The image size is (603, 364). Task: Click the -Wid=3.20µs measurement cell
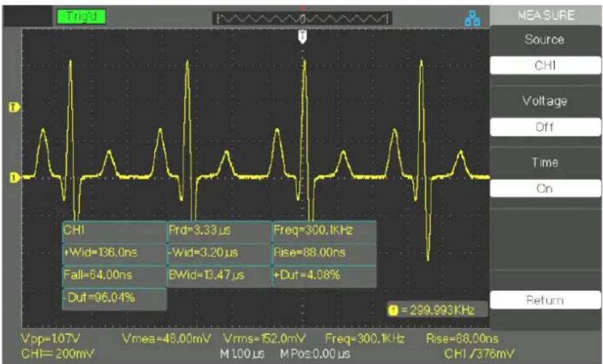(x=219, y=253)
